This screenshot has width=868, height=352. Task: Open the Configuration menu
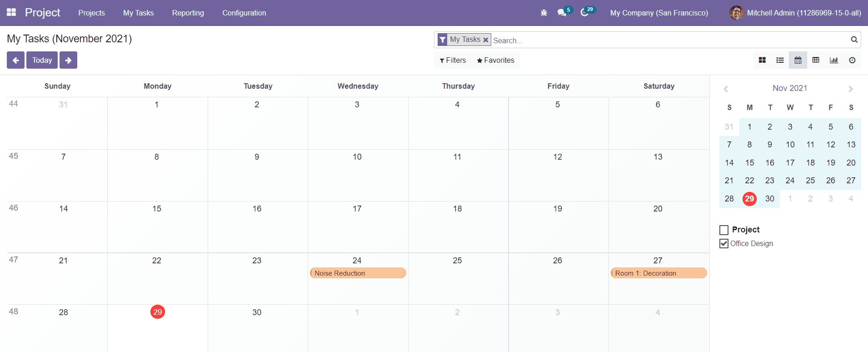point(244,13)
